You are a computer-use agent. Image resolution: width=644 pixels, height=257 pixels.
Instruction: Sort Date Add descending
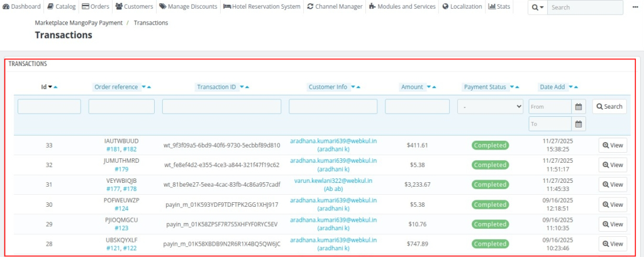tap(571, 87)
